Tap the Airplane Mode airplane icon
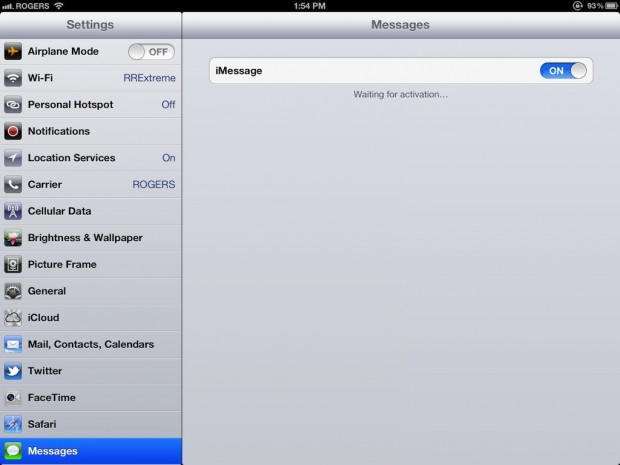Screen dimensions: 620x465 pos(13,51)
